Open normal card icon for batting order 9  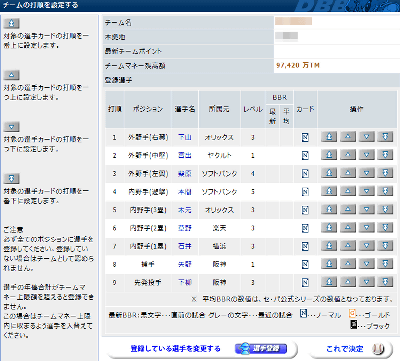pyautogui.click(x=305, y=283)
